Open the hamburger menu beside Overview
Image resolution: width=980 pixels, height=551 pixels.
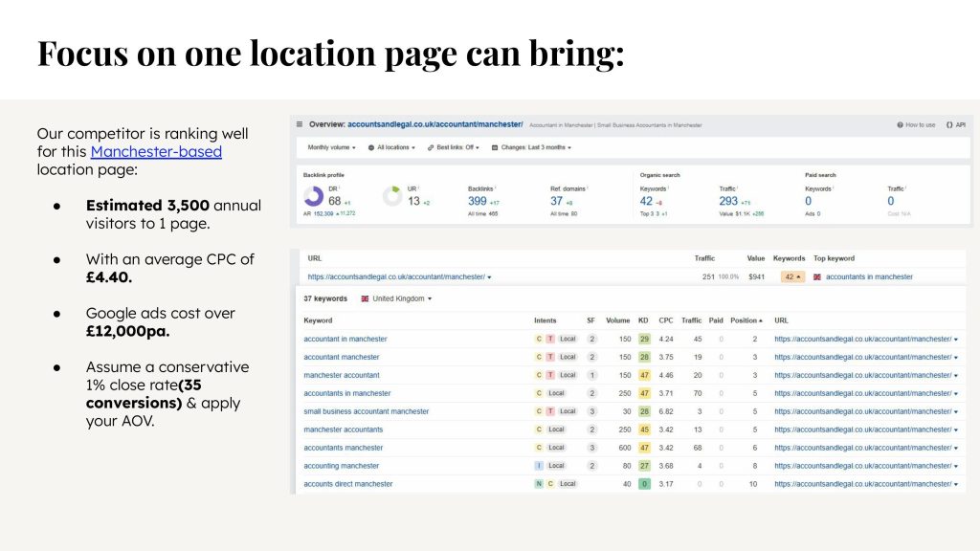click(300, 124)
